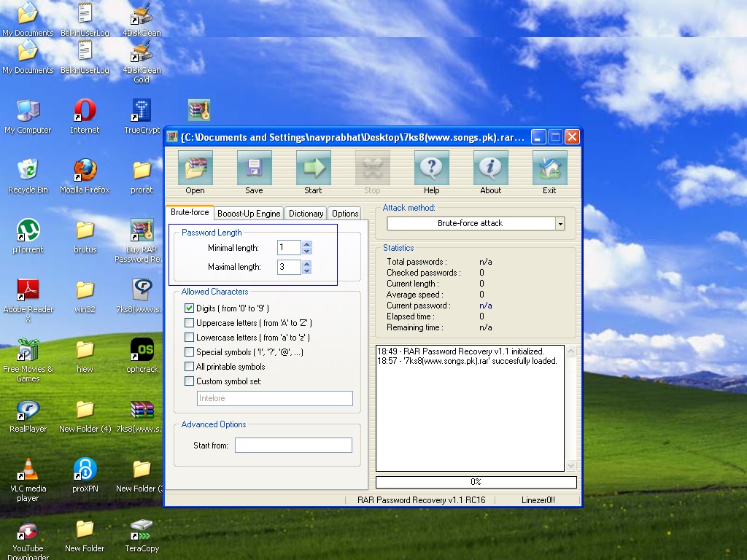
Task: Check All printable symbols option
Action: point(189,367)
